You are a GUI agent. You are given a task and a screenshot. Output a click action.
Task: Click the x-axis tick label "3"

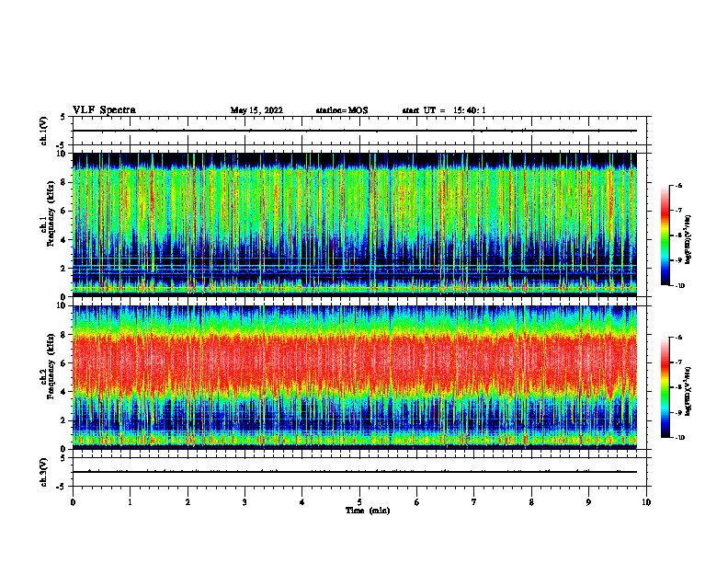(245, 502)
